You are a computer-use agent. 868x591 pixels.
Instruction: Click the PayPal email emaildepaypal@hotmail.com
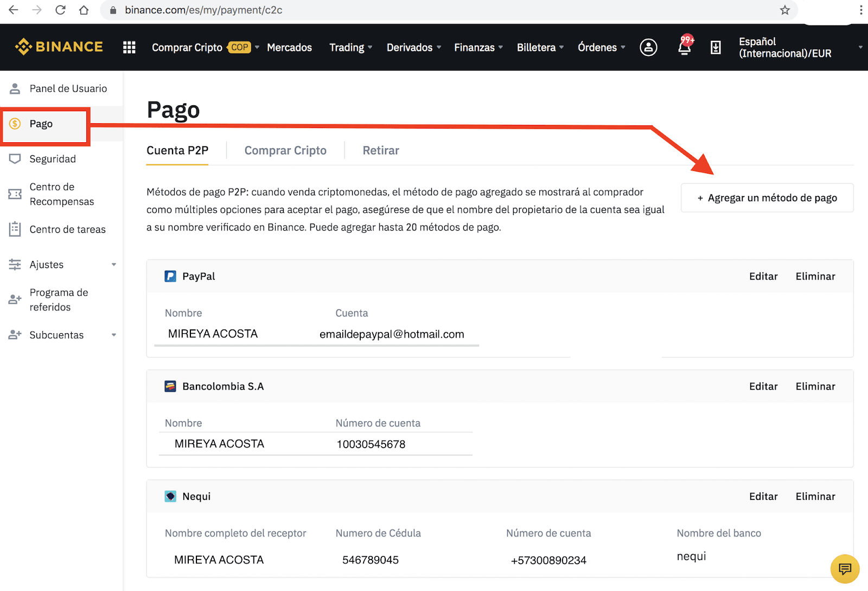tap(392, 334)
